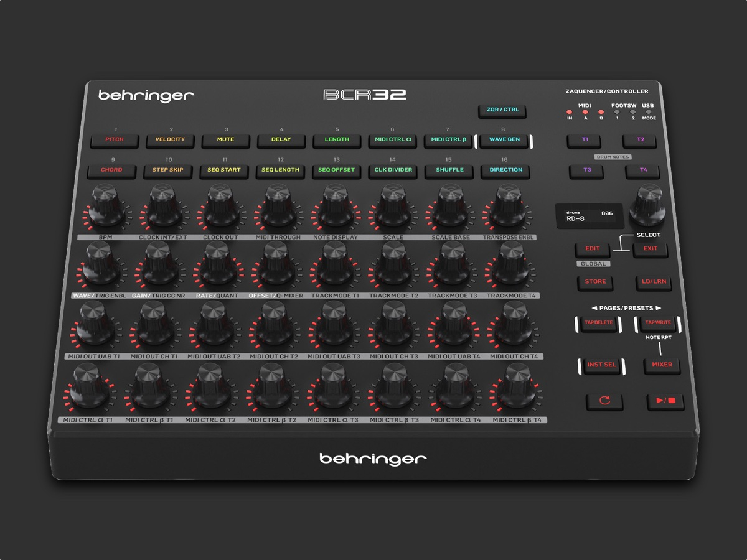Screen dimensions: 747x560
Task: Choose the DELAY button
Action: (x=281, y=140)
